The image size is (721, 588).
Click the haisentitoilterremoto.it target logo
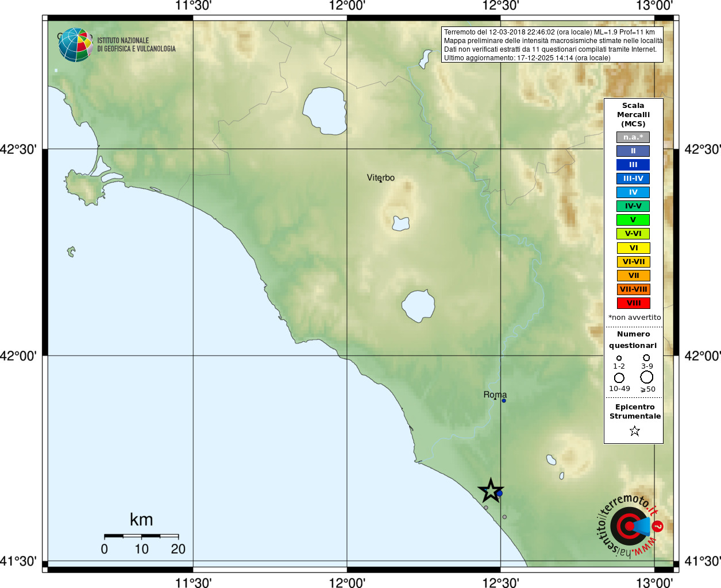[x=630, y=525]
